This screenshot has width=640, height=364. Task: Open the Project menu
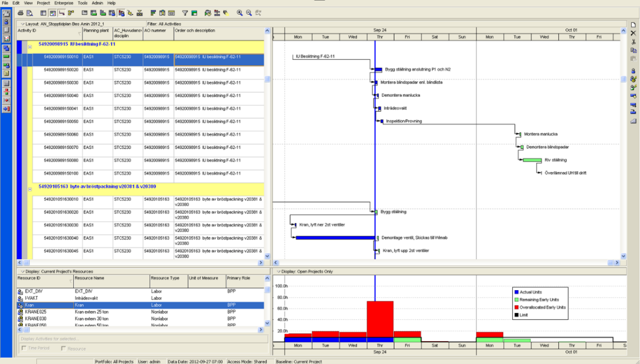[x=43, y=3]
